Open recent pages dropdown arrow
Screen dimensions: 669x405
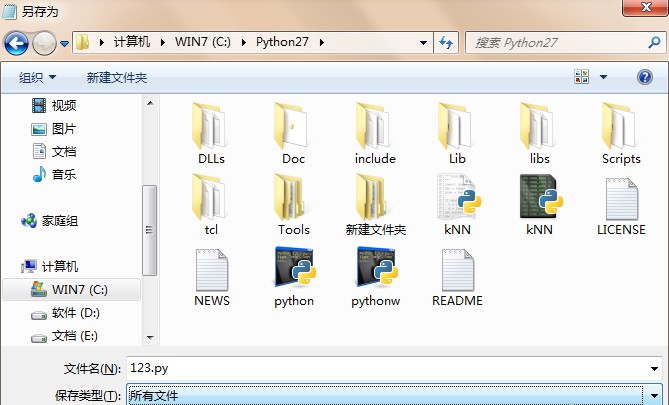64,44
